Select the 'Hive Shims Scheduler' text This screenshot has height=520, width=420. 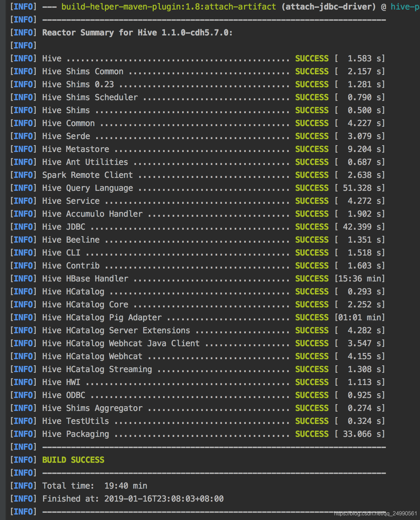click(90, 97)
